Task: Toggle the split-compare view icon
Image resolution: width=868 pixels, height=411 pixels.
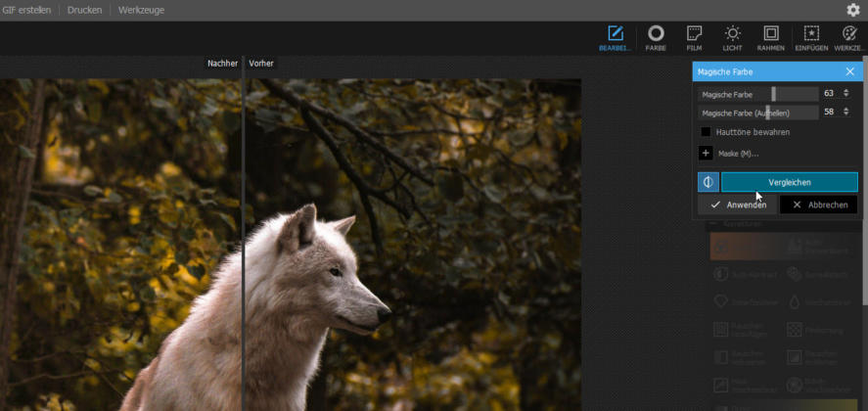Action: 708,182
